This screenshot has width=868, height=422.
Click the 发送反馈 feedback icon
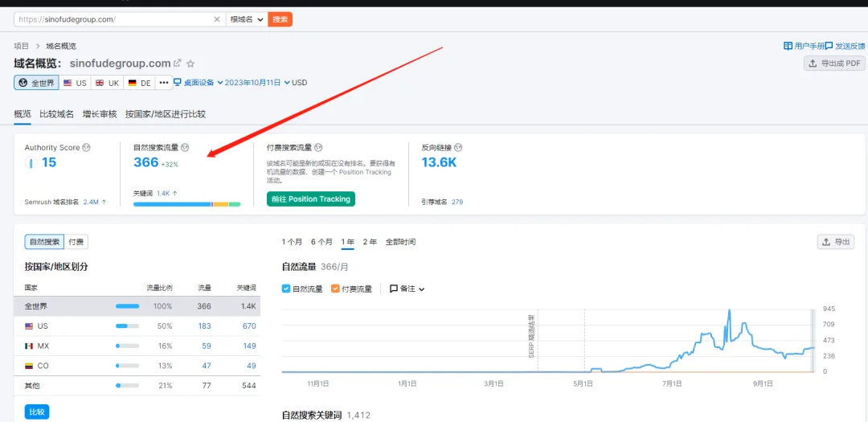pos(829,46)
